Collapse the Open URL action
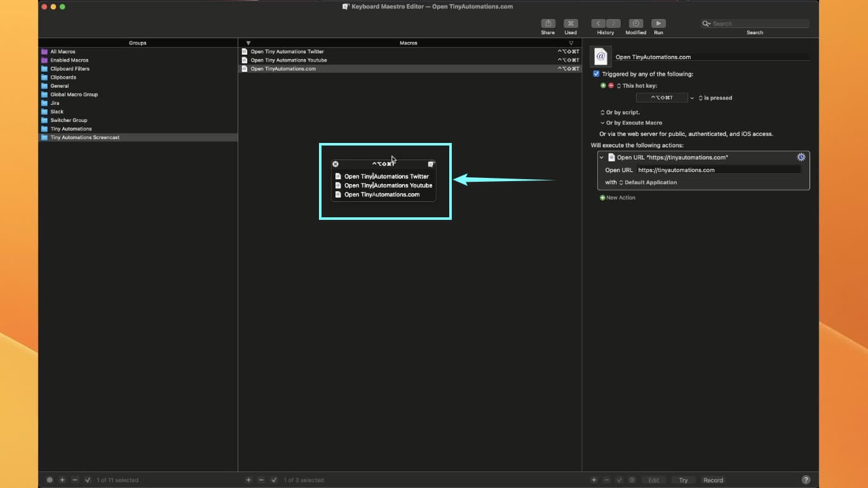868x488 pixels. coord(602,157)
